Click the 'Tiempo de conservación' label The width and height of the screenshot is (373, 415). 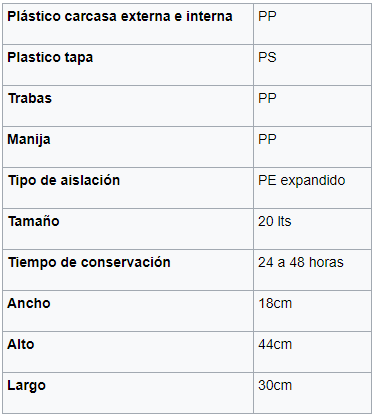[x=89, y=262]
